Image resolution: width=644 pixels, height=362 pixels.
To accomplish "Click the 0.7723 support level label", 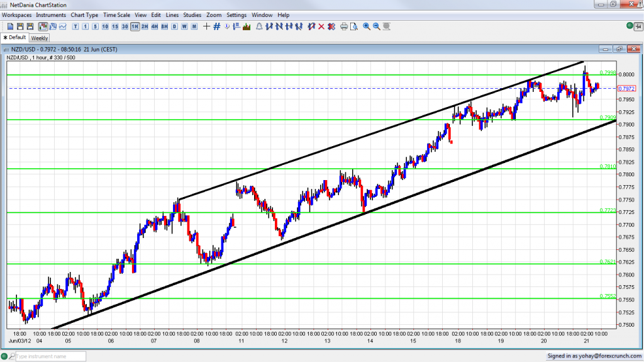I will click(x=608, y=210).
